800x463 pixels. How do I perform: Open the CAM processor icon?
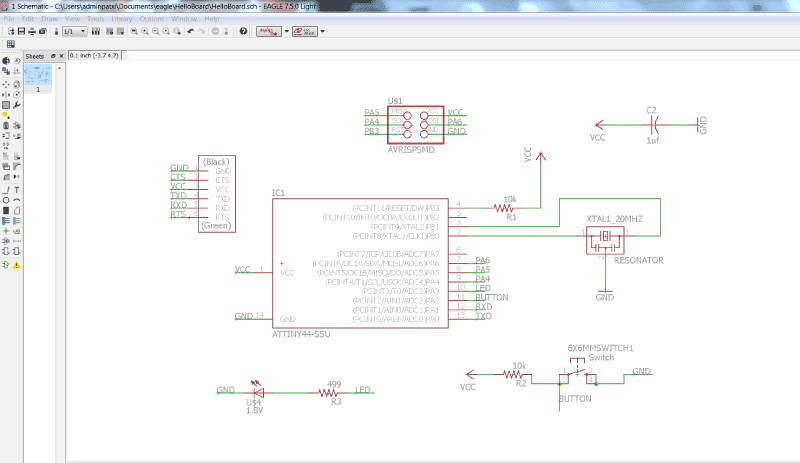coord(43,31)
